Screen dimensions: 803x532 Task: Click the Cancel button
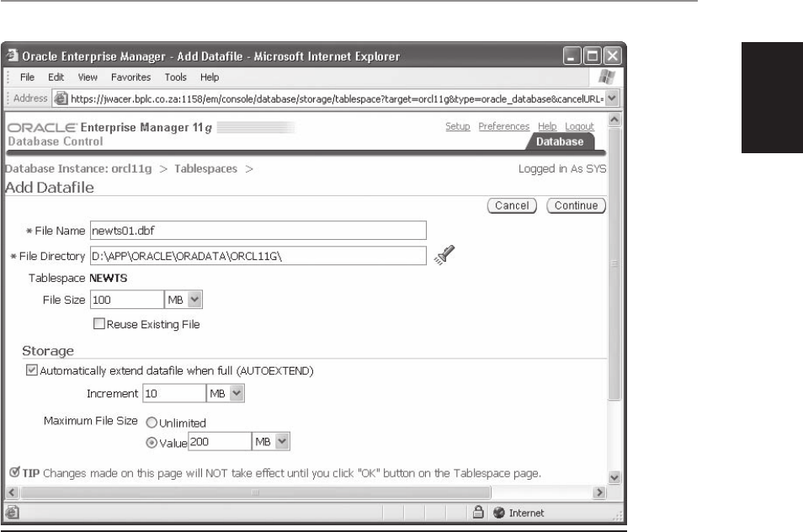512,205
